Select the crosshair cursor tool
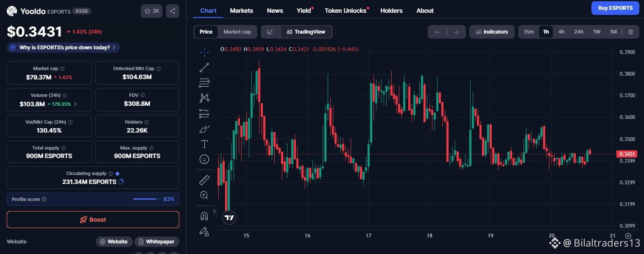This screenshot has height=254, width=644. click(x=204, y=52)
